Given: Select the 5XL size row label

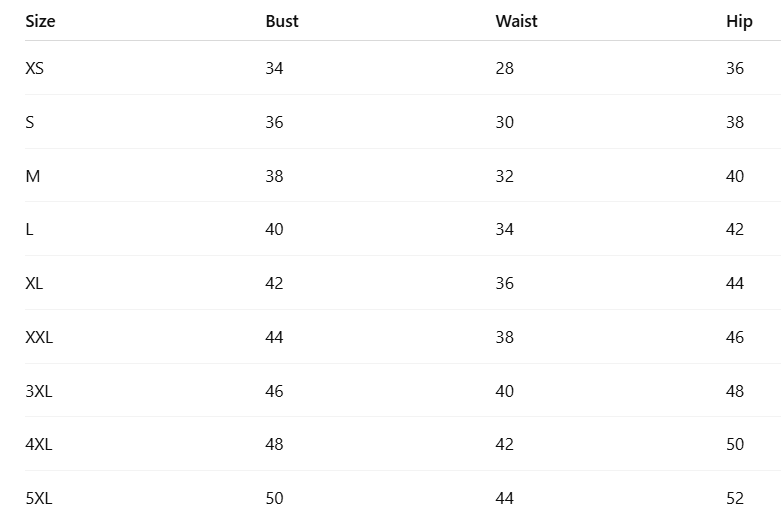Looking at the screenshot, I should [x=39, y=498].
